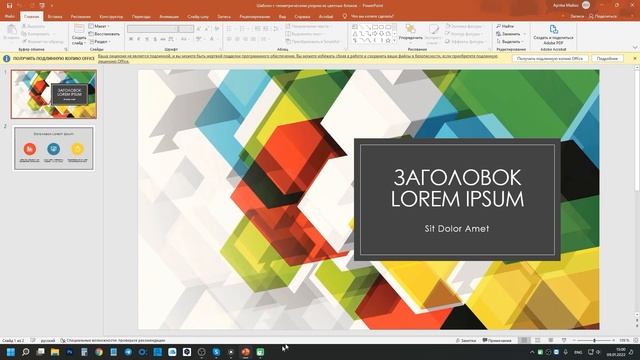Viewport: 640px width, 360px height.
Task: Switch to the Slide Show tab
Action: pos(198,17)
